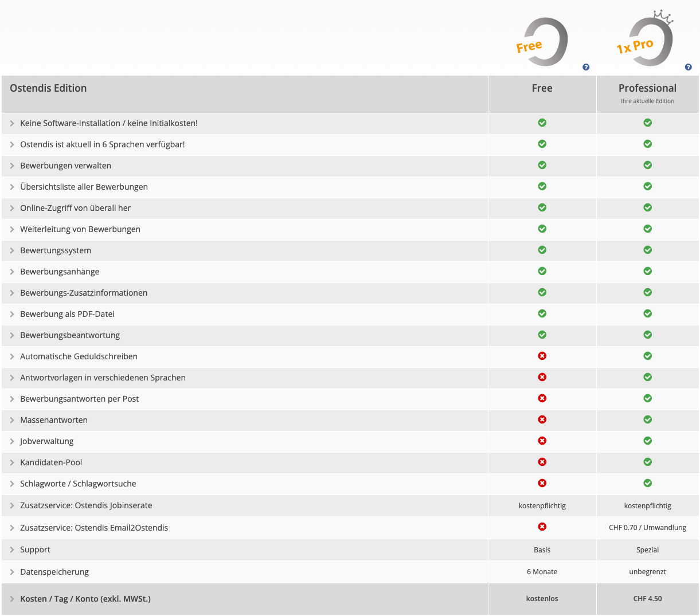This screenshot has height=616, width=700.
Task: Open the help icon beside Free logo
Action: (x=586, y=67)
